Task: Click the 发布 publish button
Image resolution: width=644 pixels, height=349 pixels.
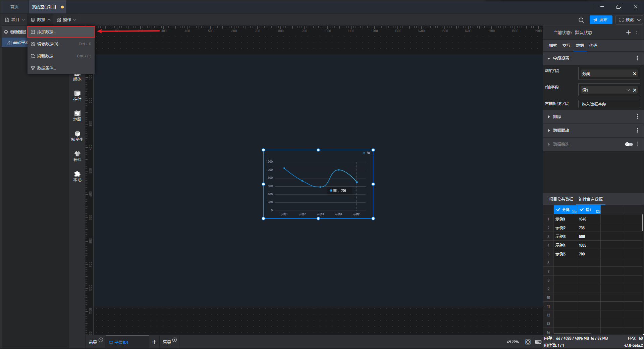Action: (601, 20)
